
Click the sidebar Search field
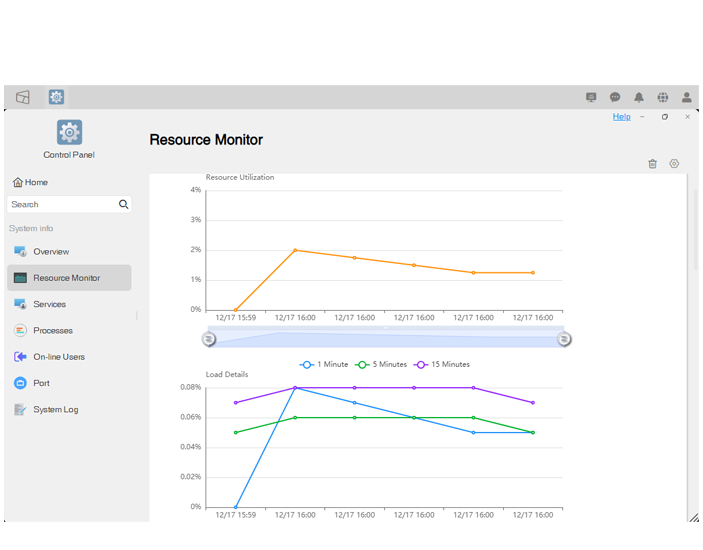(62, 204)
